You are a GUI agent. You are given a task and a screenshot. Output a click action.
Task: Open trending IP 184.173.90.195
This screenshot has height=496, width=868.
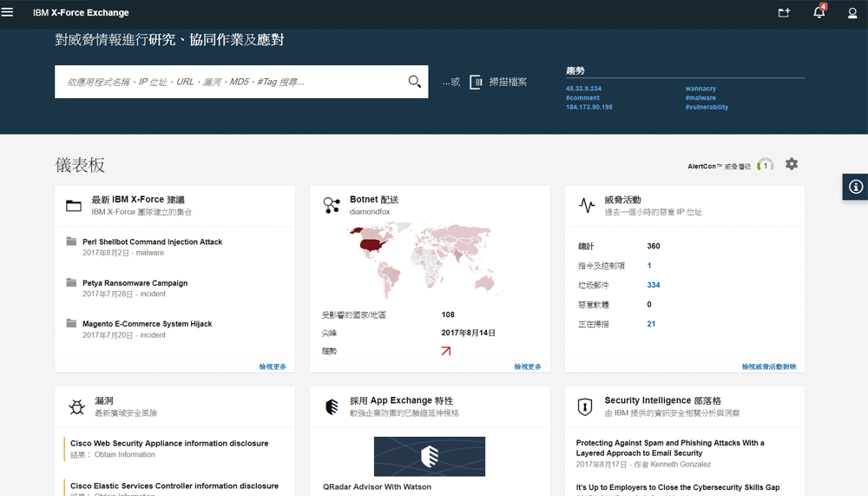(x=589, y=107)
